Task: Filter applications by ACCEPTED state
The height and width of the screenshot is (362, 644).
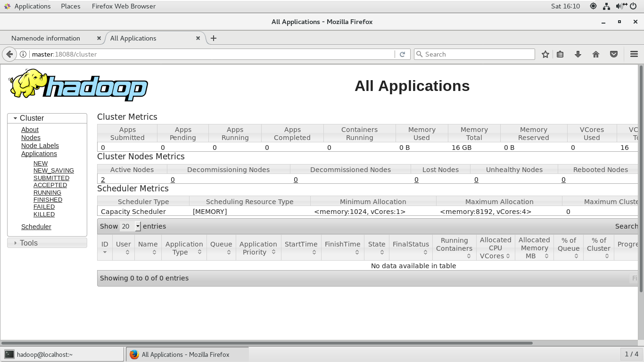Action: pos(50,185)
